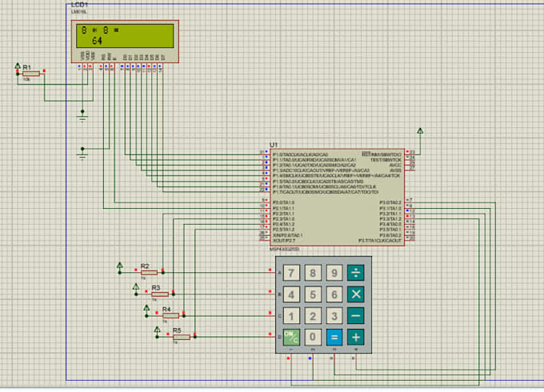Click the U1 reference label

[x=274, y=145]
